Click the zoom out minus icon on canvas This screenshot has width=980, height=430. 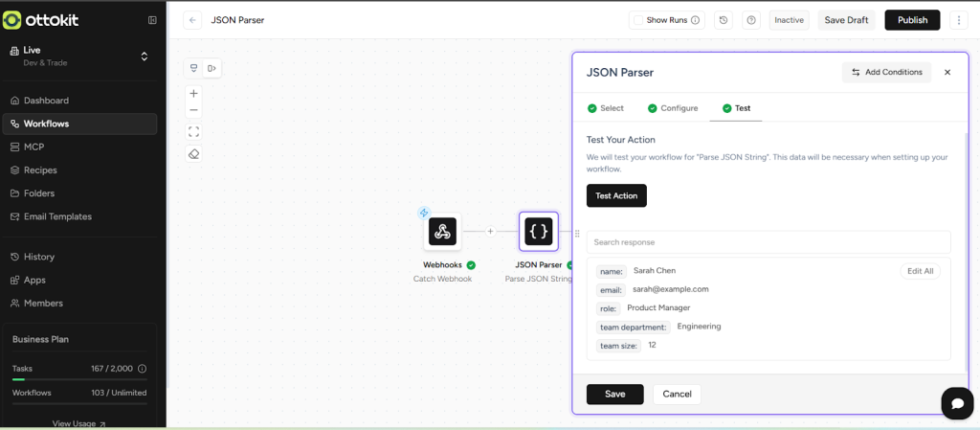pyautogui.click(x=193, y=110)
